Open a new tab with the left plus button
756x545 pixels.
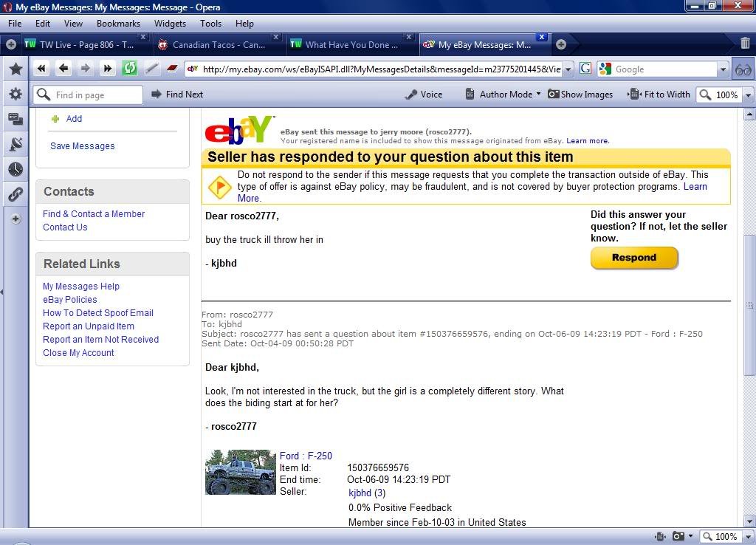pyautogui.click(x=10, y=44)
